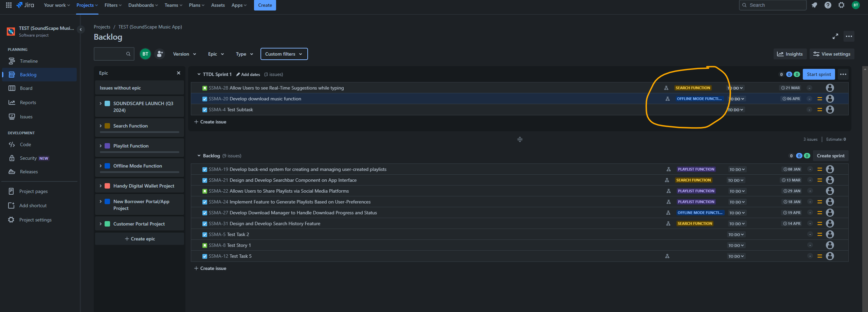The image size is (868, 312).
Task: Click the Projects breadcrumb link
Action: coord(102,27)
